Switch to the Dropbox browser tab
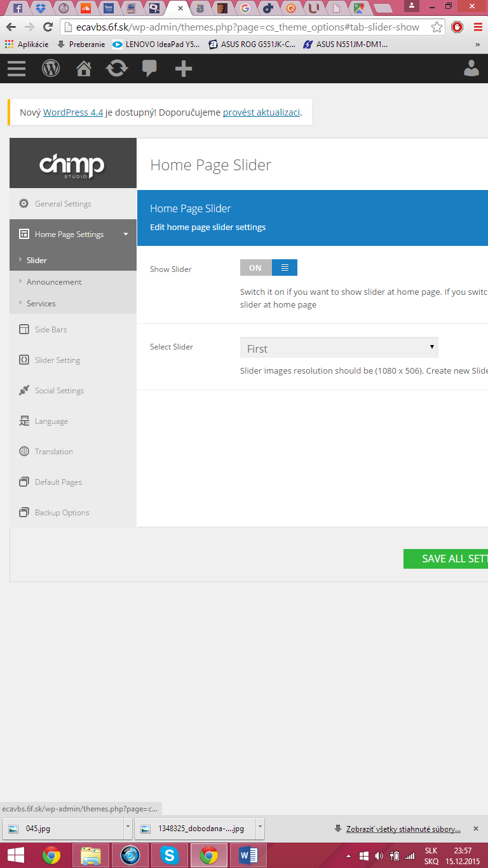488x868 pixels. tap(41, 8)
